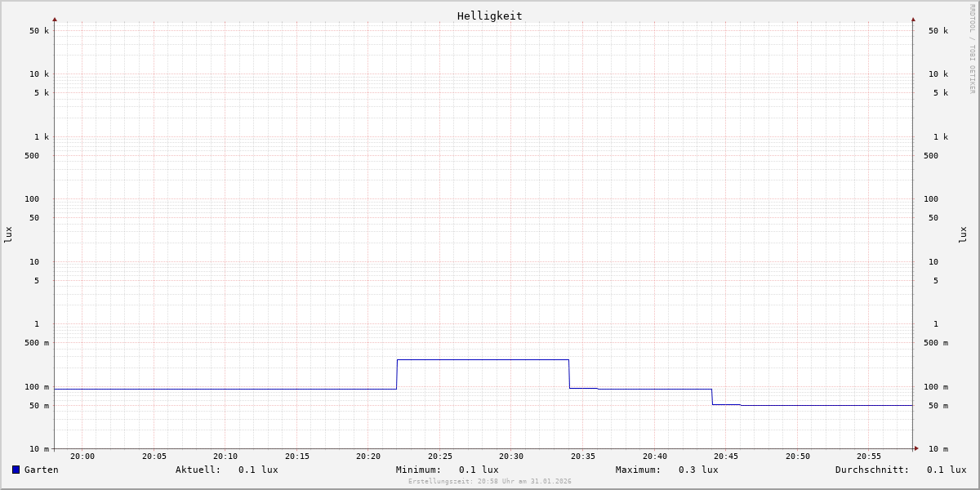Click the vertical 'lux' label on right axis

[964, 235]
